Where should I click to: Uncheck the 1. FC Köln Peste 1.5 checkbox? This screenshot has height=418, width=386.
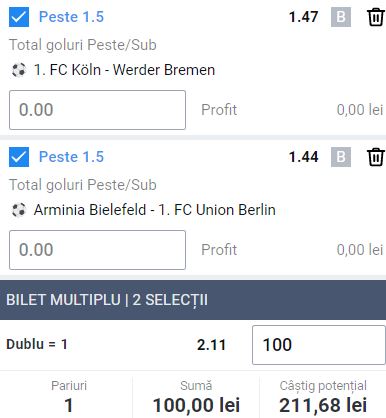(x=19, y=17)
